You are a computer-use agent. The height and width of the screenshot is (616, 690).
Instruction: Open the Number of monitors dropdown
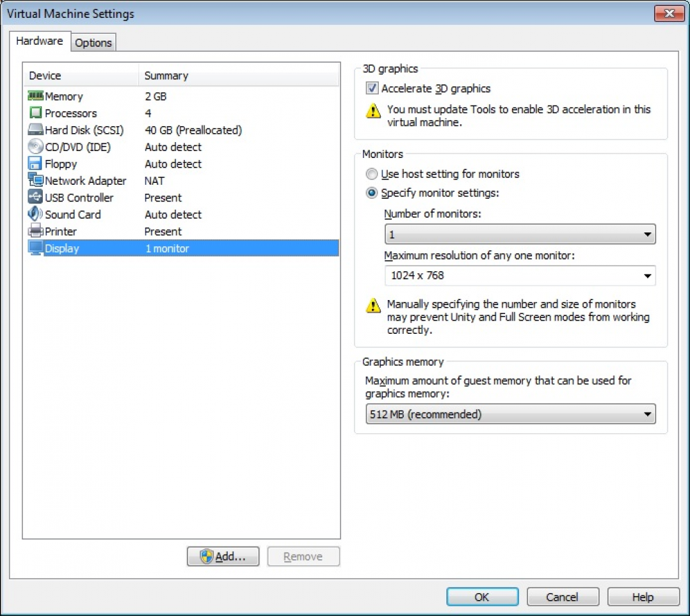click(x=520, y=235)
